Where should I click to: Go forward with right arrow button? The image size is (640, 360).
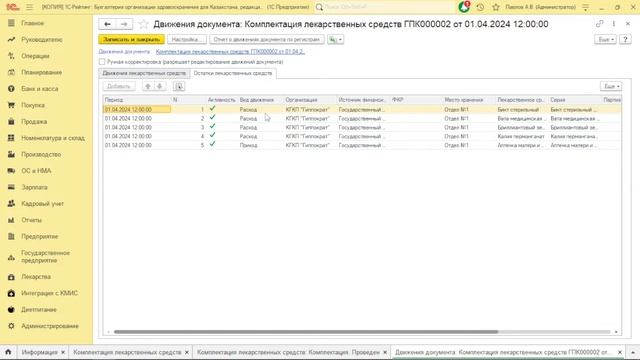pos(124,24)
